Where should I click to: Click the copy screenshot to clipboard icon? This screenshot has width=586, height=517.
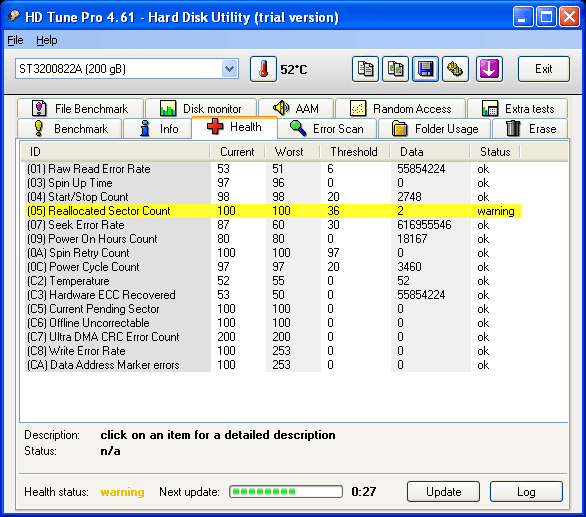pyautogui.click(x=395, y=69)
